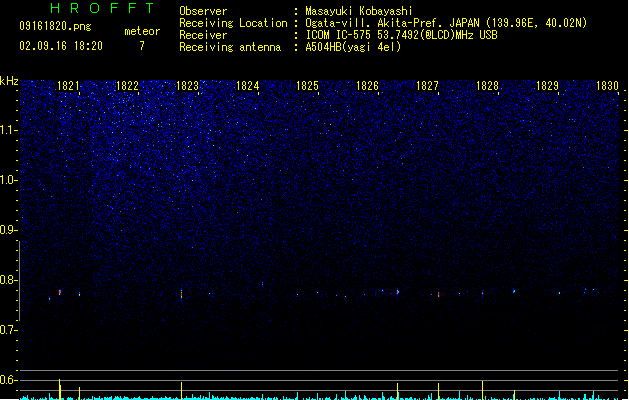Click the 1823 time axis label

pyautogui.click(x=187, y=86)
